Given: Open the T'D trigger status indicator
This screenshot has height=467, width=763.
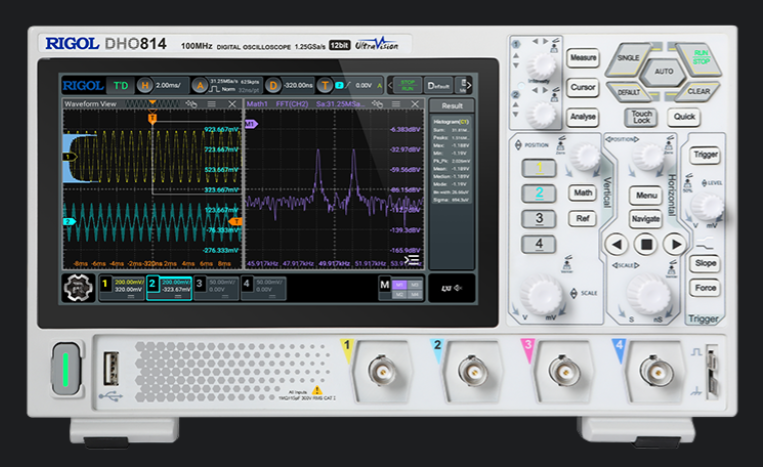Looking at the screenshot, I should 121,86.
